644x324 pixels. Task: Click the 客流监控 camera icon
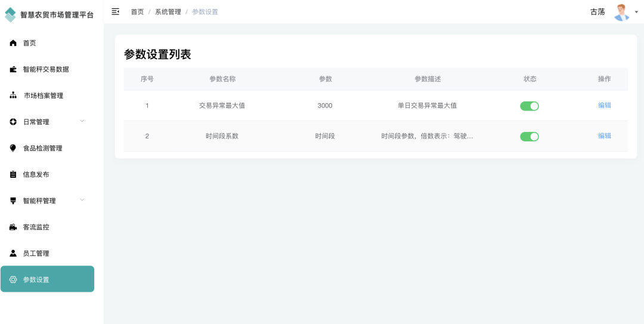coord(13,227)
